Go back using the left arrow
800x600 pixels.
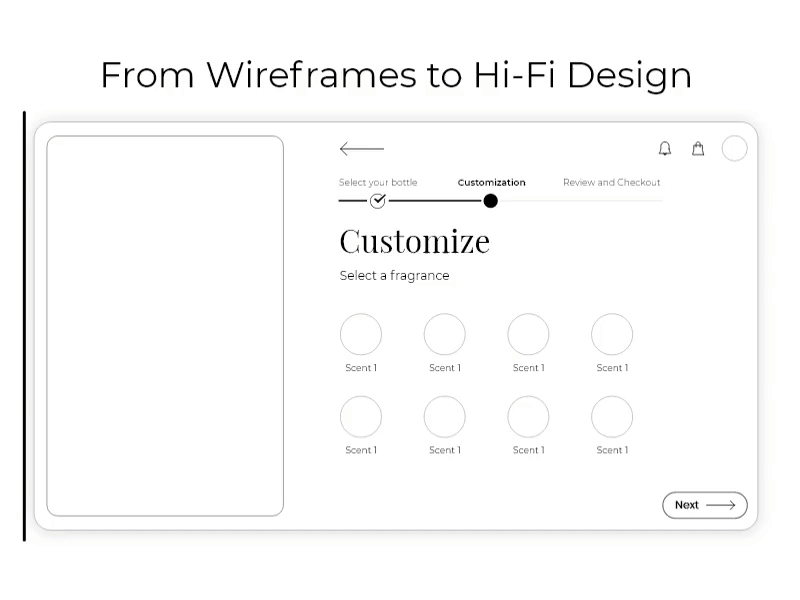point(361,149)
